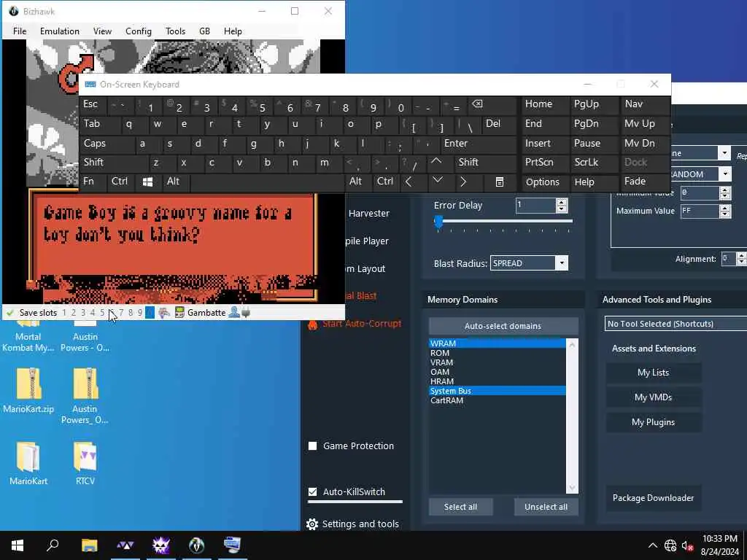The height and width of the screenshot is (560, 747).
Task: Increase the Alignment stepper
Action: [741, 256]
